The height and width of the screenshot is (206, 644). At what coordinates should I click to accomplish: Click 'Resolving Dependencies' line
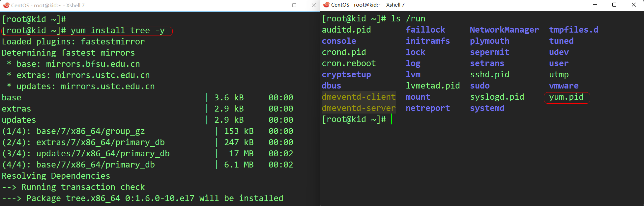point(56,176)
